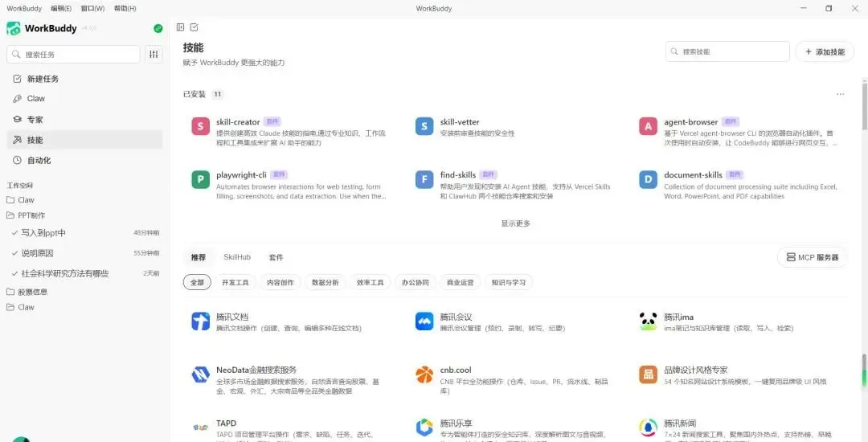This screenshot has height=442, width=868.
Task: Select the 腾讯新闻 skill icon
Action: [648, 428]
